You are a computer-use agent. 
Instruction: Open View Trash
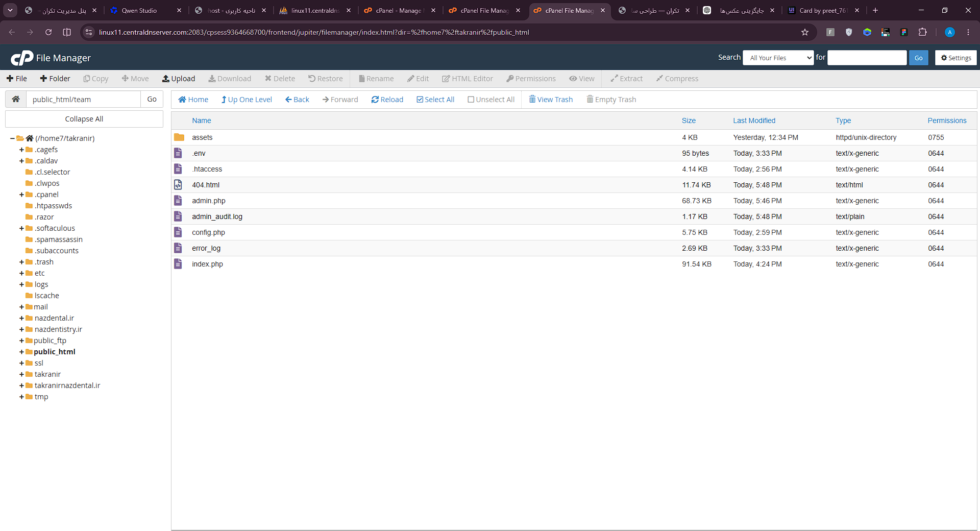click(x=551, y=100)
